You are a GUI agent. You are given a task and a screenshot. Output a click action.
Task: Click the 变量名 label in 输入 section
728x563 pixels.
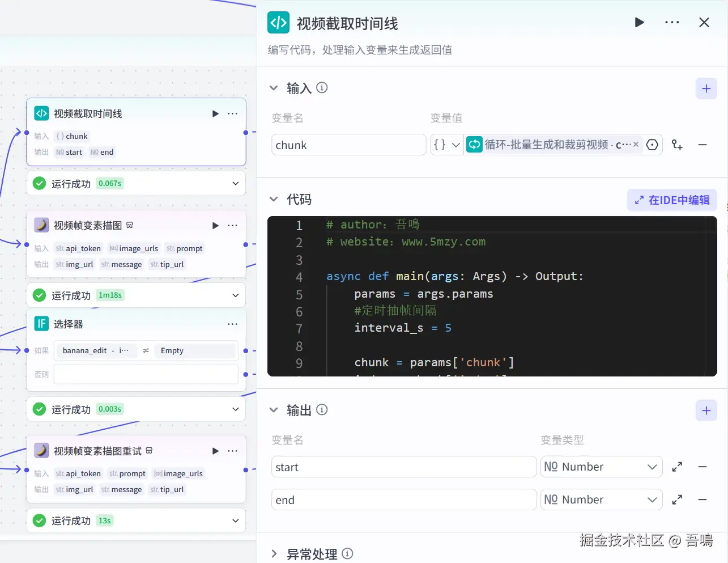[x=287, y=118]
